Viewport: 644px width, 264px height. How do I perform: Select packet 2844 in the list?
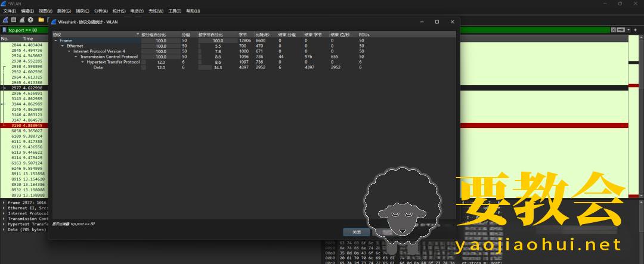click(24, 45)
